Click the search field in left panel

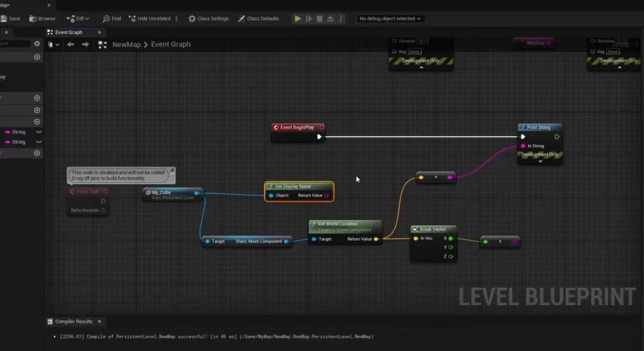coord(15,44)
